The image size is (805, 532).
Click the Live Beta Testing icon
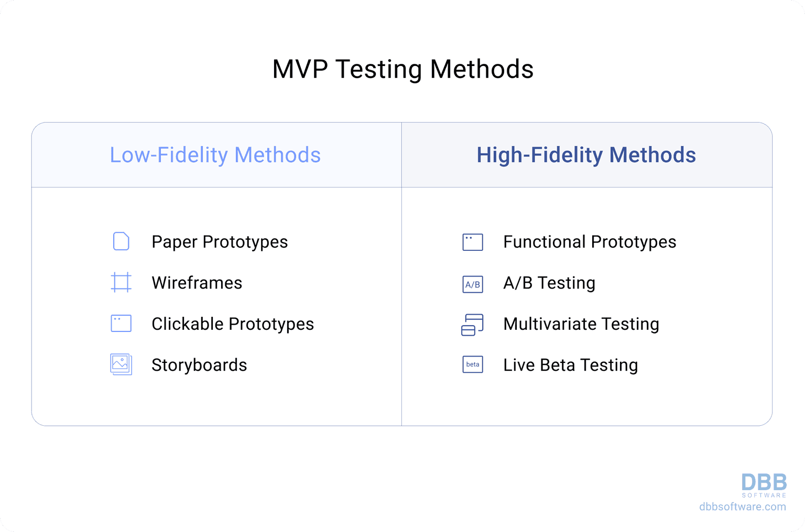[x=473, y=364]
